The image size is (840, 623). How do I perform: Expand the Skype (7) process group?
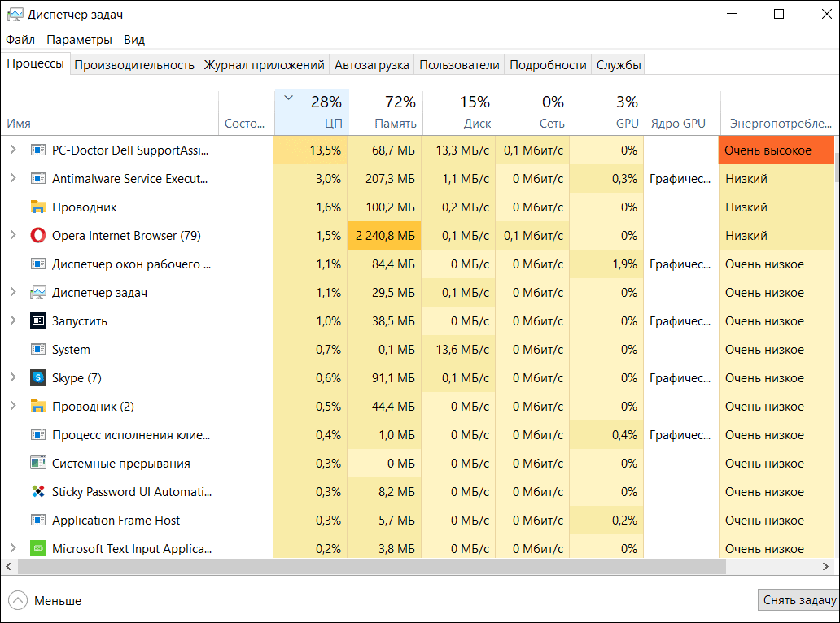click(x=13, y=378)
